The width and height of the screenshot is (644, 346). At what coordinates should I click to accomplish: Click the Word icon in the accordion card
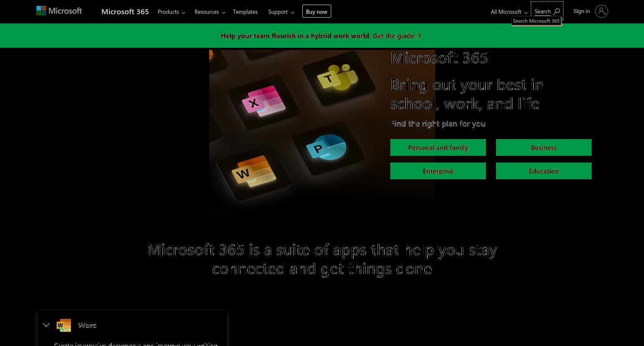click(x=64, y=325)
